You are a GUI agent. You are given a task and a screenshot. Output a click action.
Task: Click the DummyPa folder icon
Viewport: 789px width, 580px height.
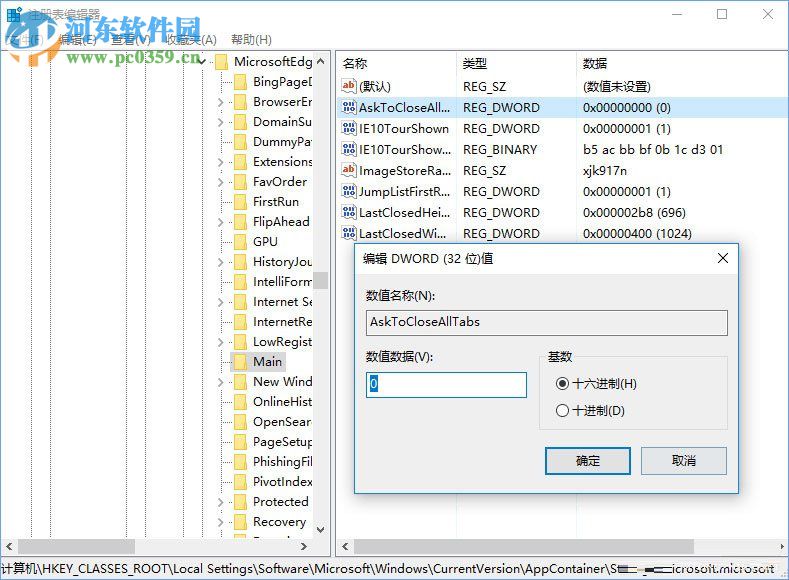[241, 142]
